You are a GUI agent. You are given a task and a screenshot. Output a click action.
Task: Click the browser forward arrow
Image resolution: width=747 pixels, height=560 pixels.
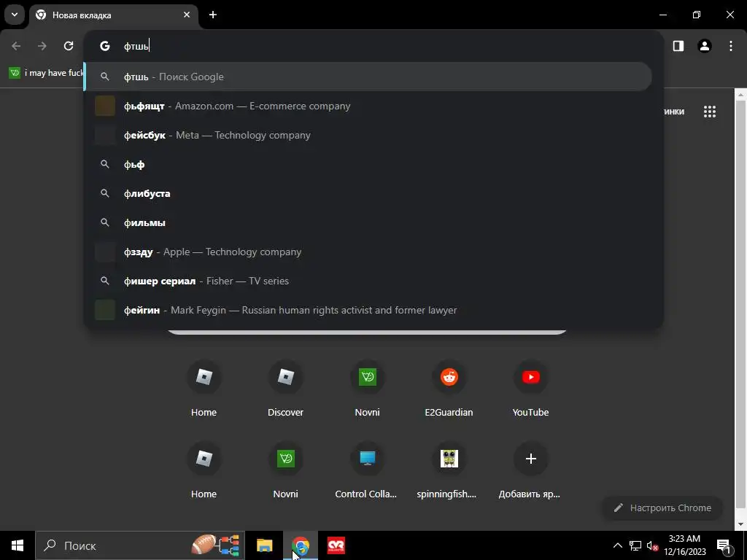42,46
